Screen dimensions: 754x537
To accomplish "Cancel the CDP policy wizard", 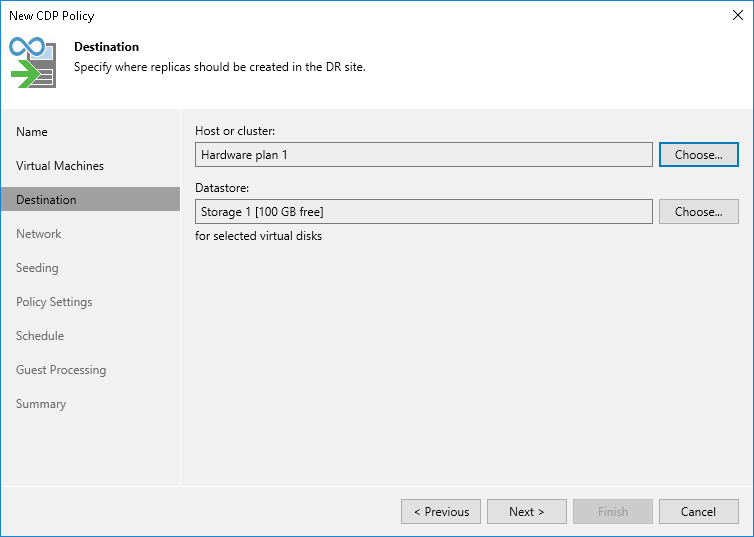I will coord(698,512).
